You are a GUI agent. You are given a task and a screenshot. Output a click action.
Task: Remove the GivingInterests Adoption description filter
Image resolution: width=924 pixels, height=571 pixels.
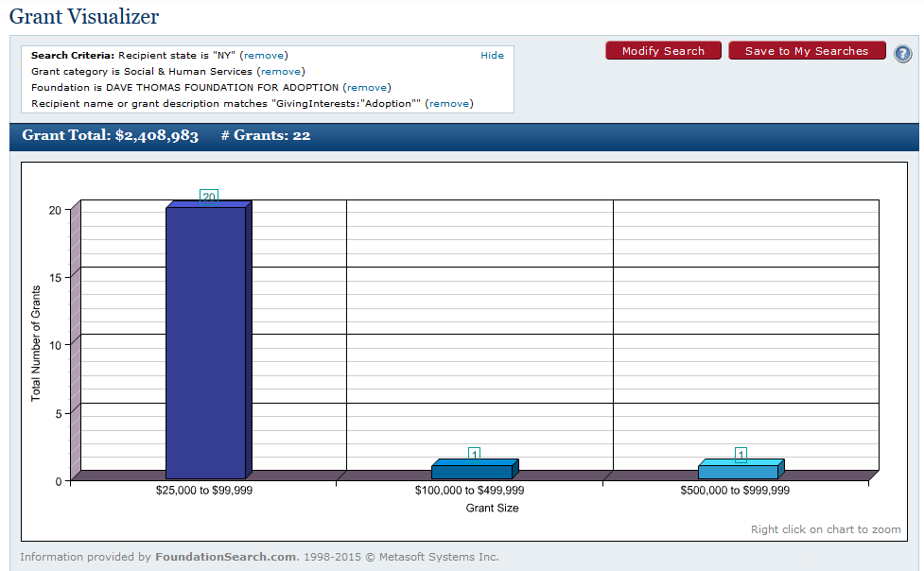point(449,104)
